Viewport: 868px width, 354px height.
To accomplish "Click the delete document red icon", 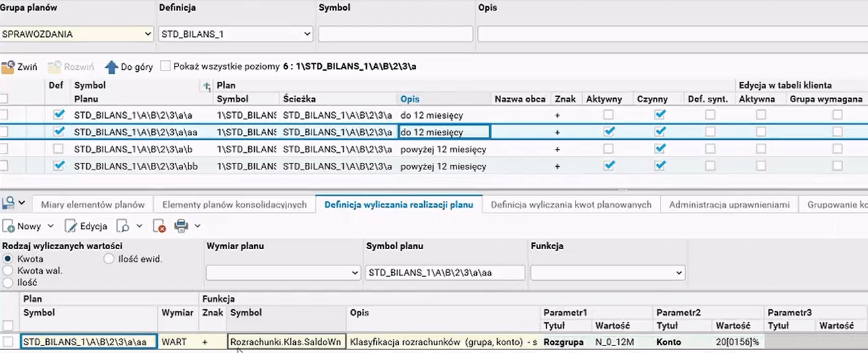I will (x=159, y=226).
